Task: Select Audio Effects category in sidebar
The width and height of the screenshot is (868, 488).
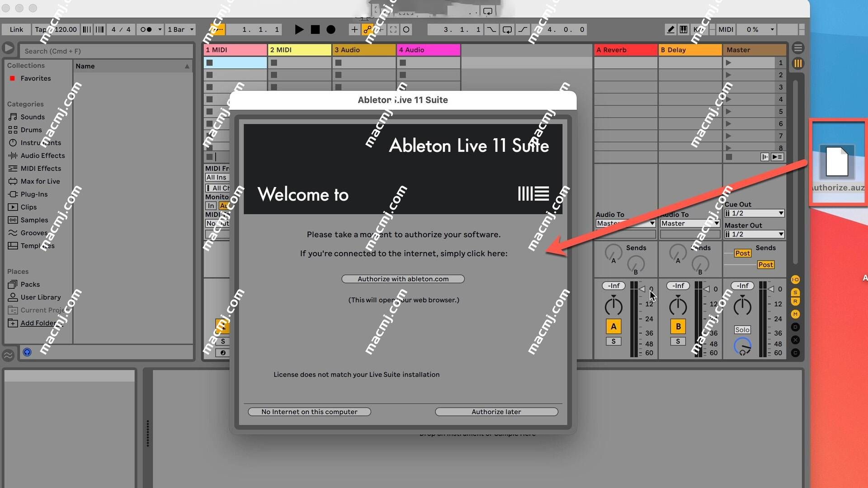Action: click(x=42, y=155)
